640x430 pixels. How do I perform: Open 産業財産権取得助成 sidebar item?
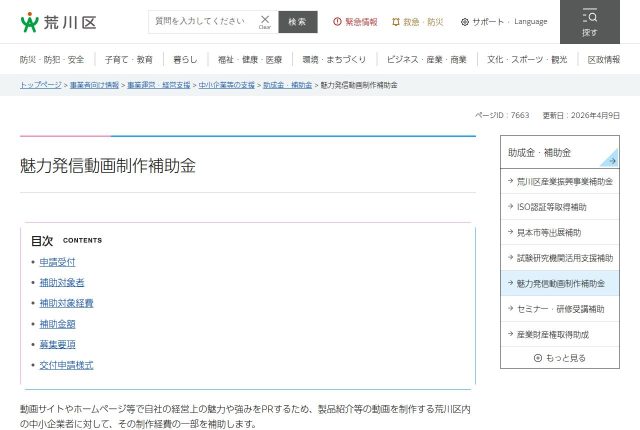pyautogui.click(x=560, y=335)
